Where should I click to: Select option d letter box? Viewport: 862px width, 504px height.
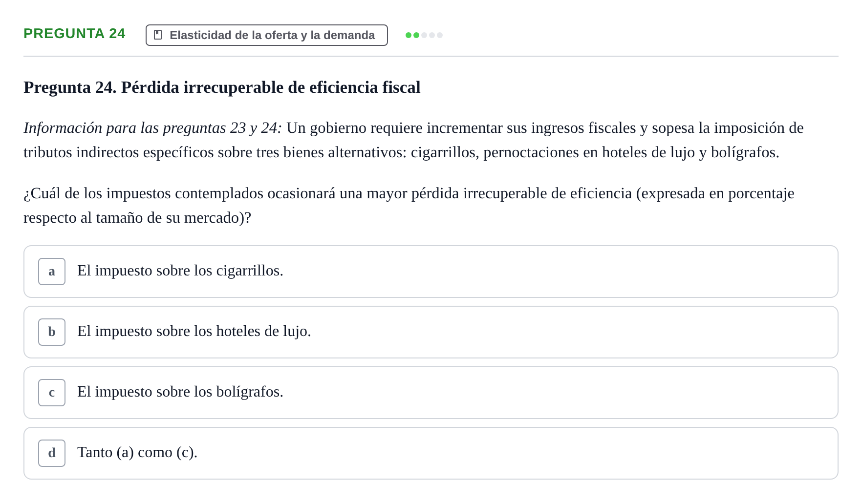52,453
